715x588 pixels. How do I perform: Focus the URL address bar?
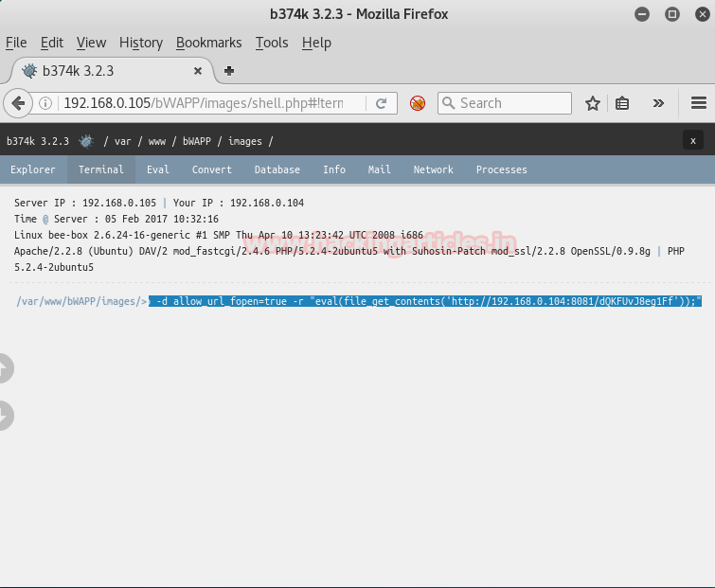point(204,103)
